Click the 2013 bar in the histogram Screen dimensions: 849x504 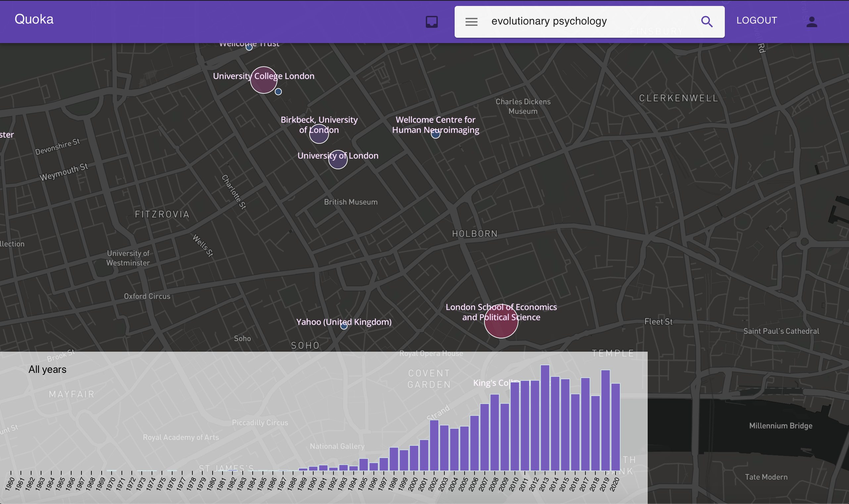[x=545, y=418]
